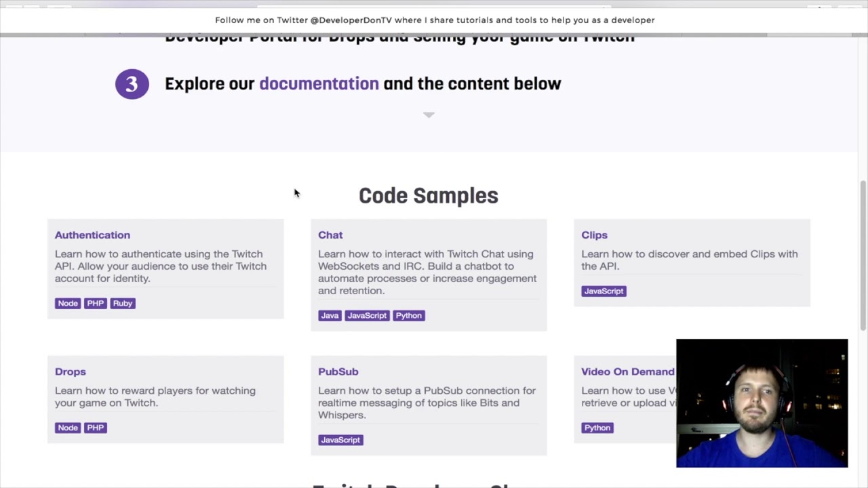This screenshot has width=868, height=488.
Task: Open the Chat code sample
Action: 330,235
